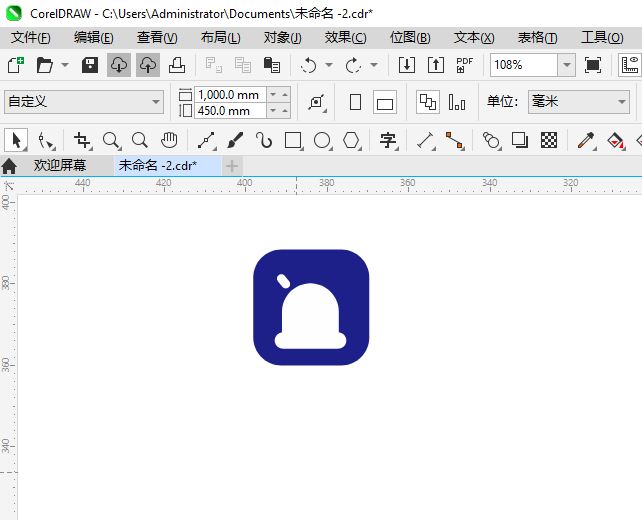The image size is (642, 520).
Task: Select the Color Eyedropper tool
Action: pos(586,140)
